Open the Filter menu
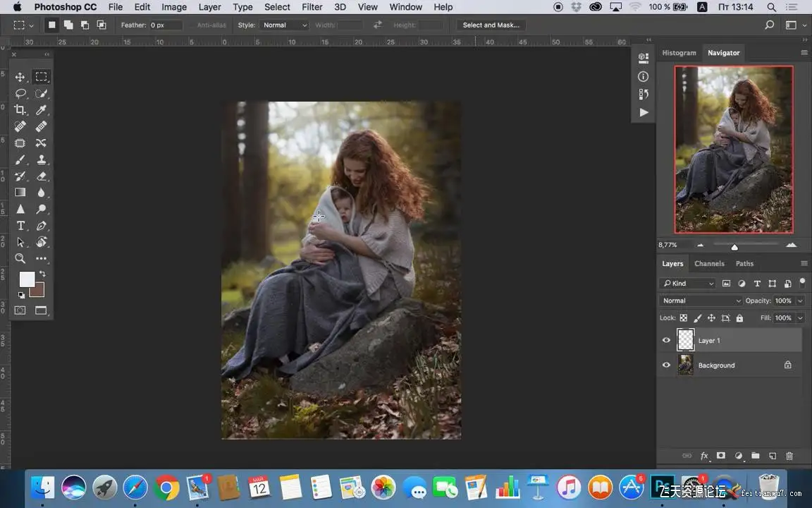This screenshot has width=812, height=508. pos(312,7)
